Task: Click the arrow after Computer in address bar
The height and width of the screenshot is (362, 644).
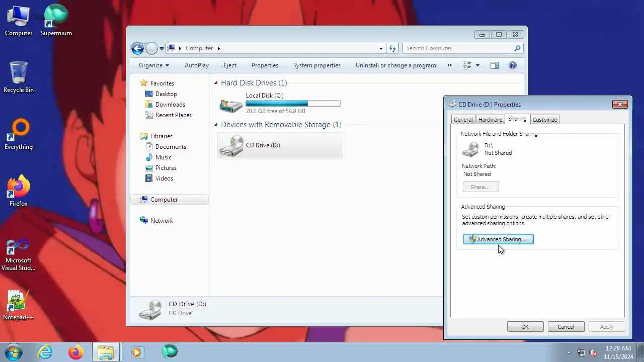Action: tap(219, 48)
